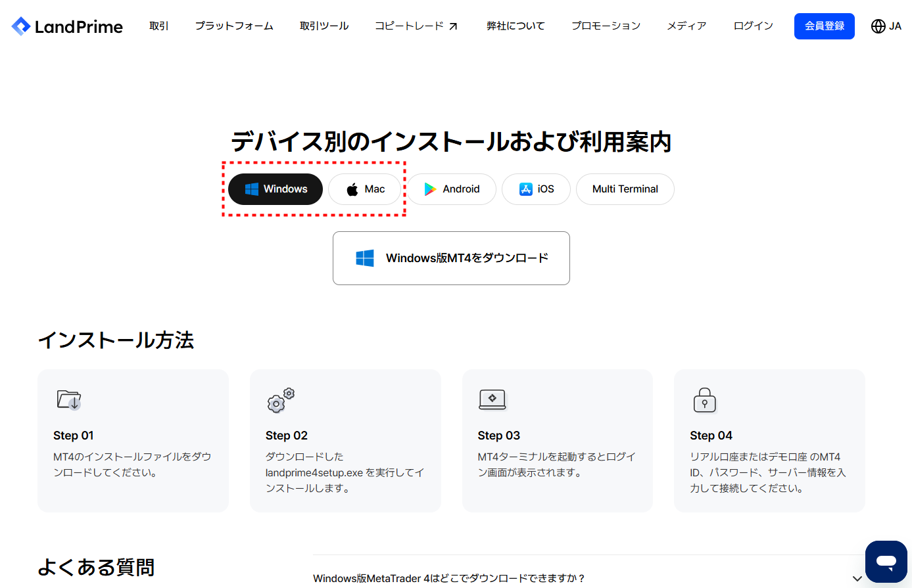Screen dimensions: 912x588
Task: Click the リアル口座またはデモ口座 instruction text
Action: coord(768,472)
